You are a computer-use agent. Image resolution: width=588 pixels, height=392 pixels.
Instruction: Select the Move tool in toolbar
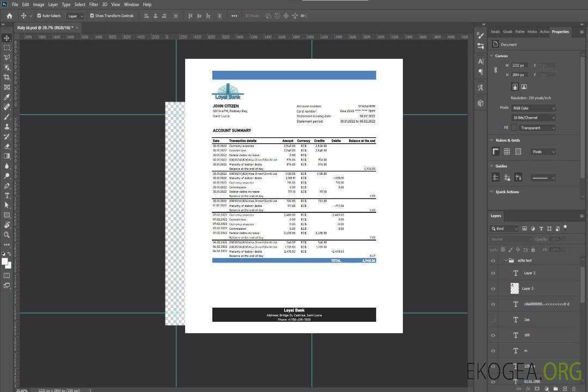coord(7,38)
